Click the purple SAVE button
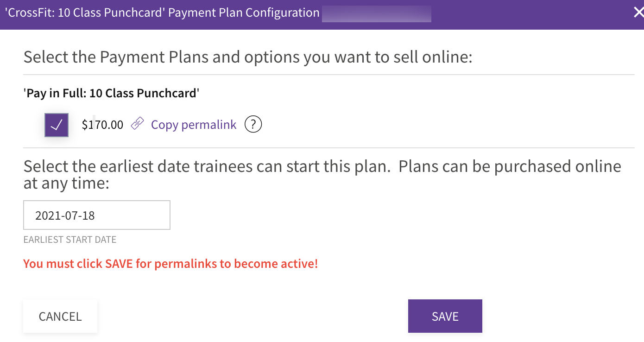644x342 pixels. [x=445, y=316]
